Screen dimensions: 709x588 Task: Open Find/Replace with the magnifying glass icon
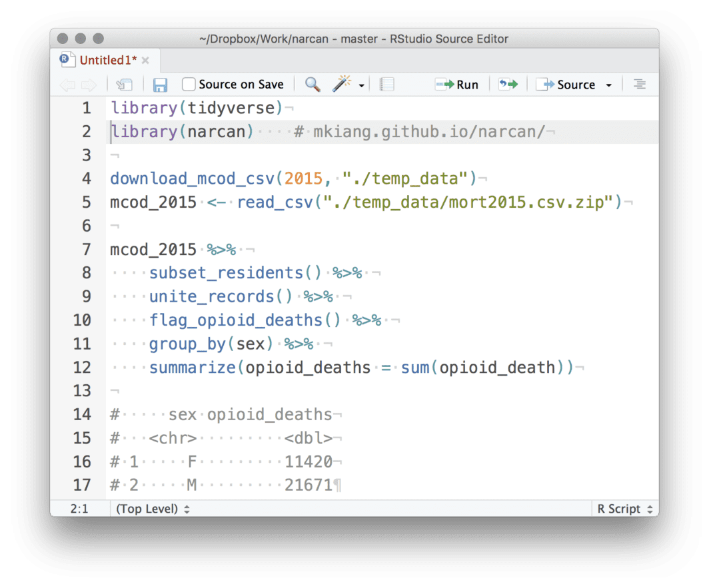[313, 84]
